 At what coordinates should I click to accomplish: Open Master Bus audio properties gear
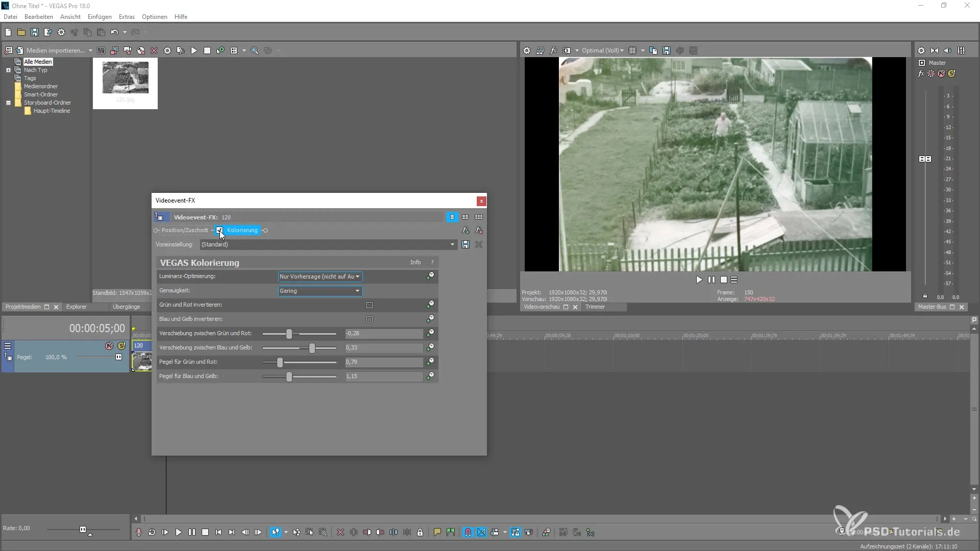(921, 51)
